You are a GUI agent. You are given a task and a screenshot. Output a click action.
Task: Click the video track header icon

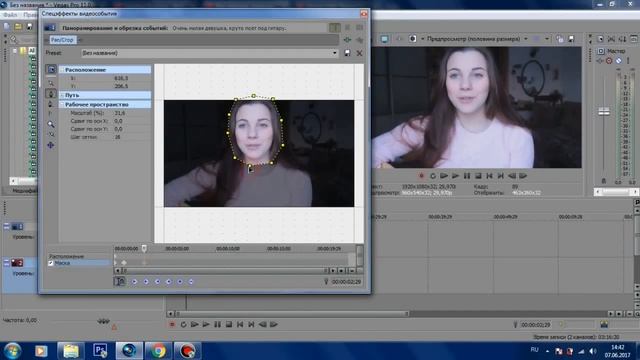coord(17,227)
